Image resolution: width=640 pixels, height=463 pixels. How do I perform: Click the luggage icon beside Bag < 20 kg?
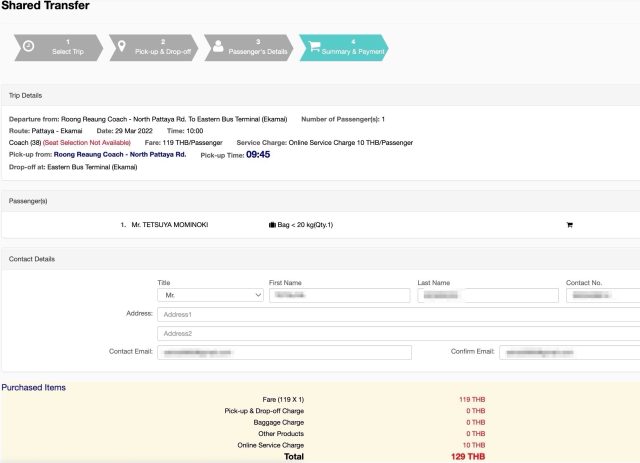tap(273, 225)
